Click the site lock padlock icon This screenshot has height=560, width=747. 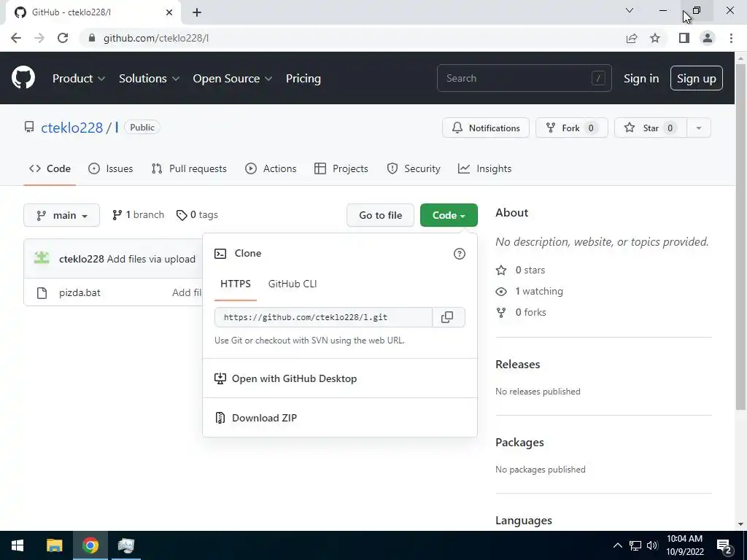tap(92, 38)
